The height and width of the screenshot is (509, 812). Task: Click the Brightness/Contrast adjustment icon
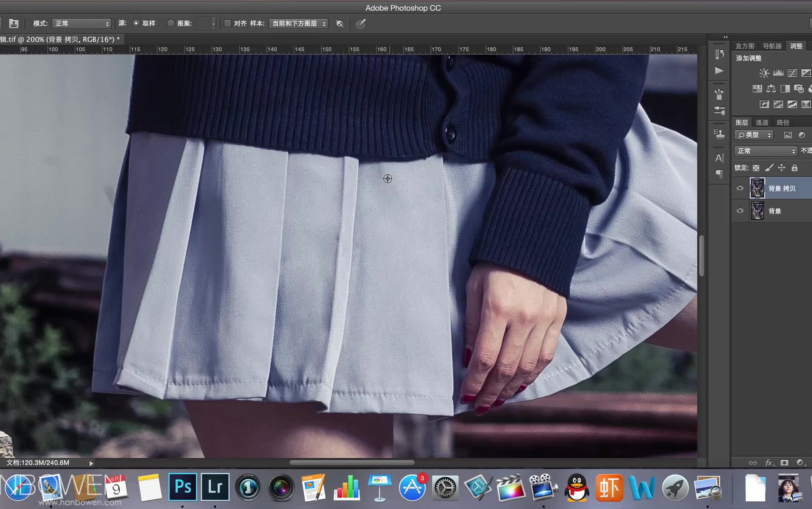[x=764, y=73]
